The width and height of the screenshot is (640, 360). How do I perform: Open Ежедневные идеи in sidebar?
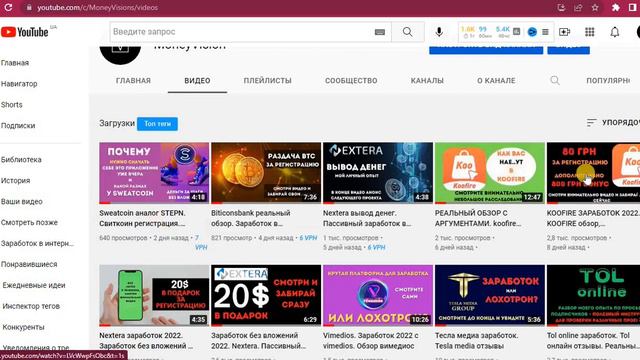coord(34,285)
